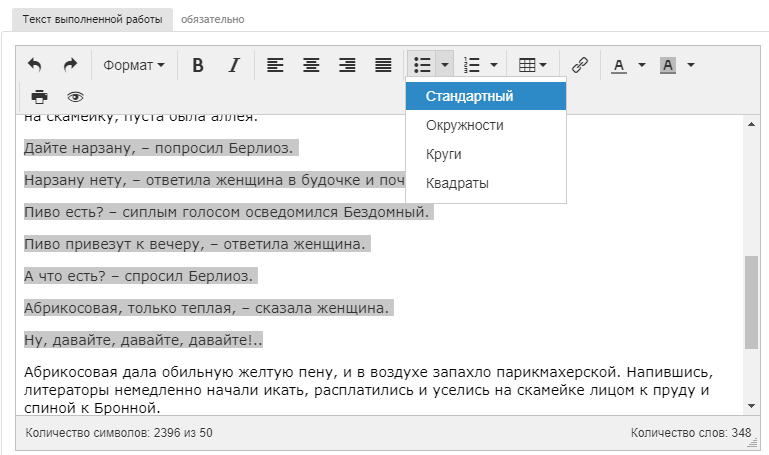Screen dimensions: 769x455
Task: Center align the text
Action: [311, 65]
